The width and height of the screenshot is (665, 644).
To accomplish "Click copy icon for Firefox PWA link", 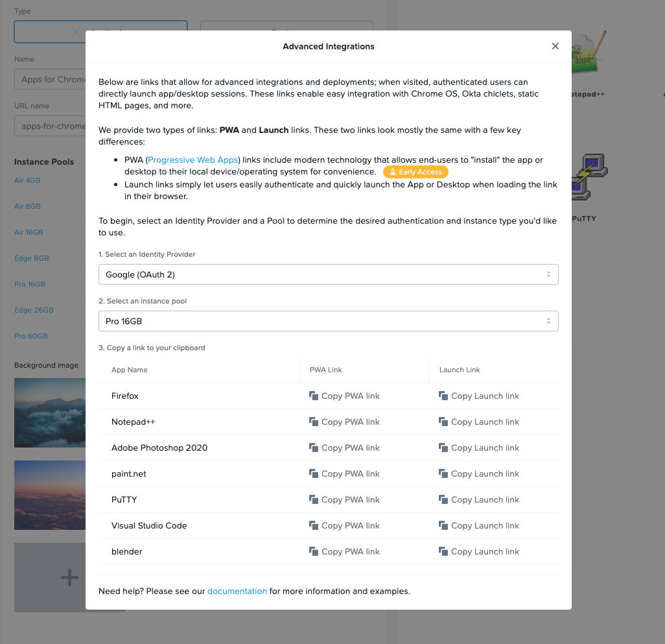I will coord(314,396).
